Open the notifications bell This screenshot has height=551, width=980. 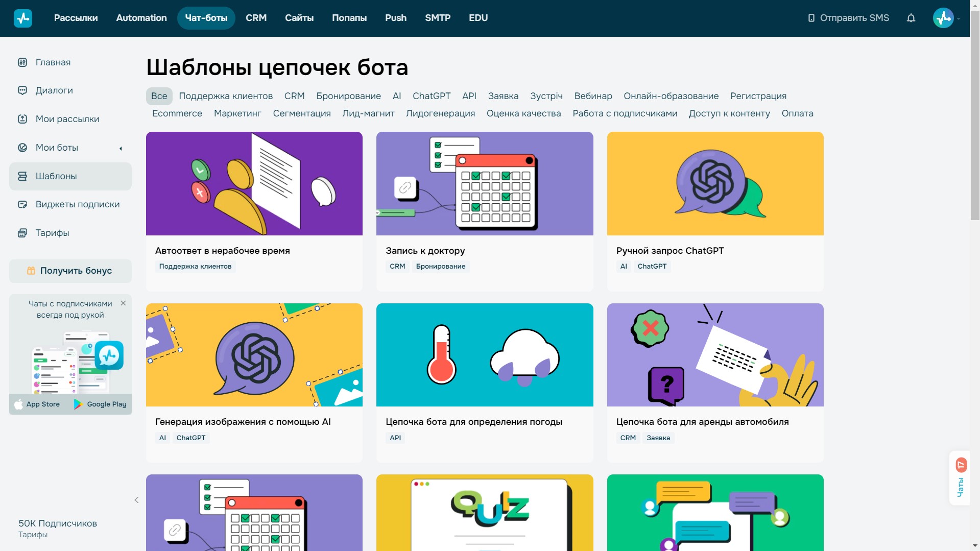coord(911,18)
